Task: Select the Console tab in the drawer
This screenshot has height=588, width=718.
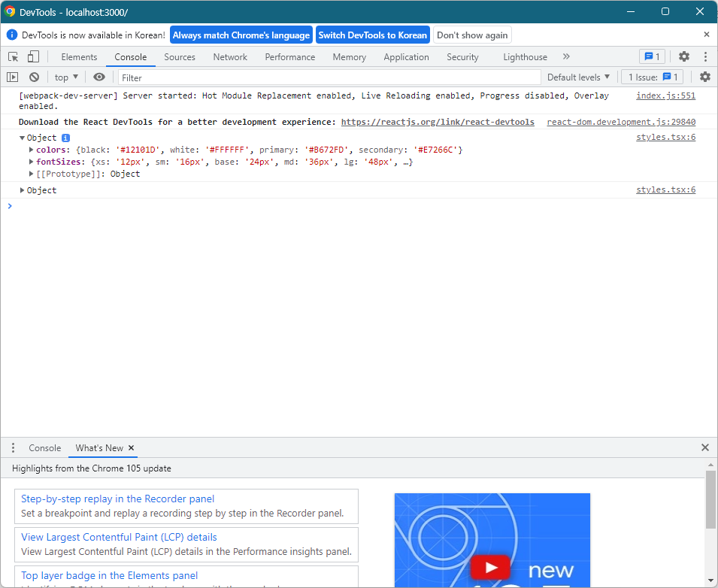Action: [x=45, y=448]
